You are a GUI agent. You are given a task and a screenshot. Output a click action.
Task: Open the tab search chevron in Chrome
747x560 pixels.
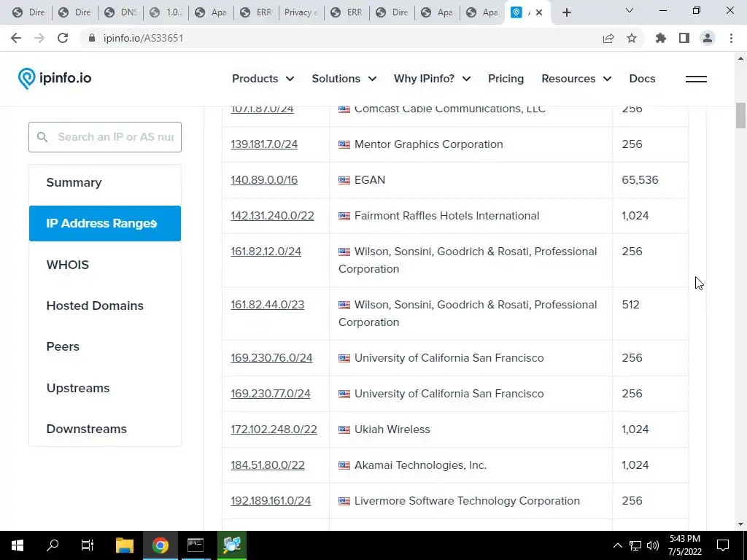tap(630, 10)
